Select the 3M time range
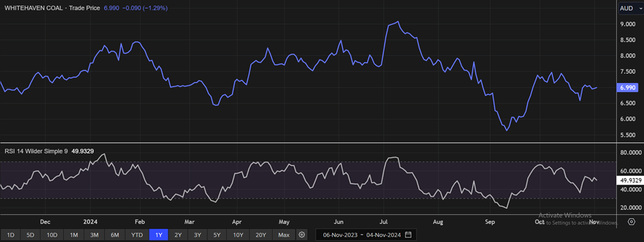 (x=94, y=235)
